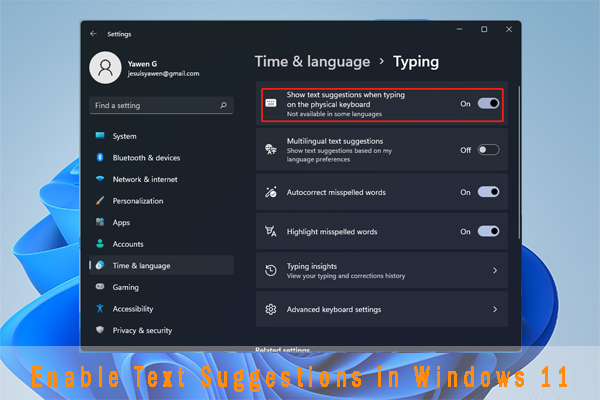Enable Multilingual text suggestions toggle
The image size is (600, 400).
click(488, 150)
